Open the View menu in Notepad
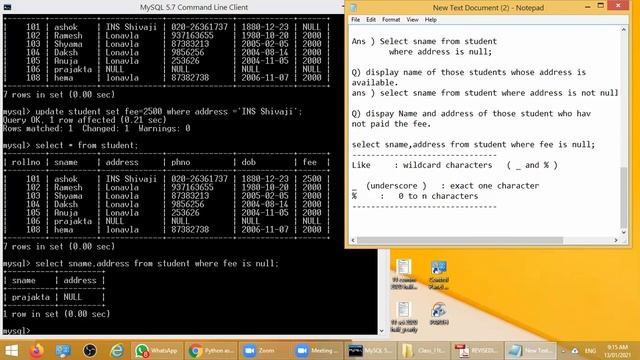The image size is (640, 360). tap(412, 20)
